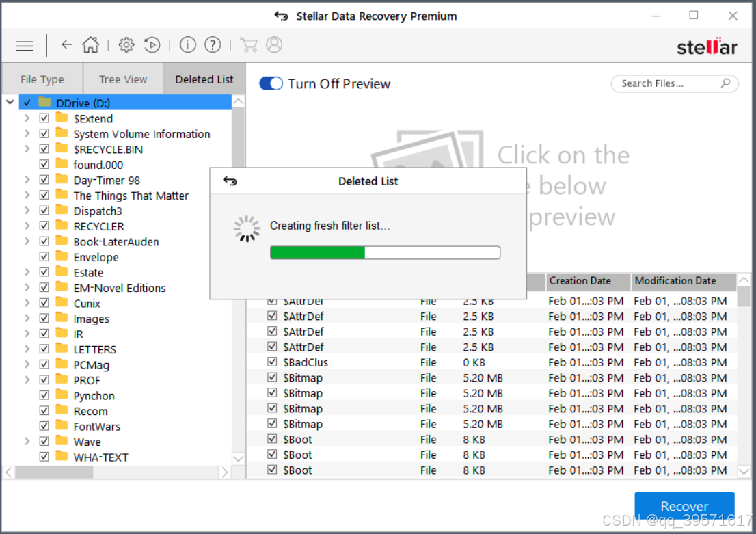Collapse the DDrive (D:) tree node
The width and height of the screenshot is (756, 534).
(10, 103)
